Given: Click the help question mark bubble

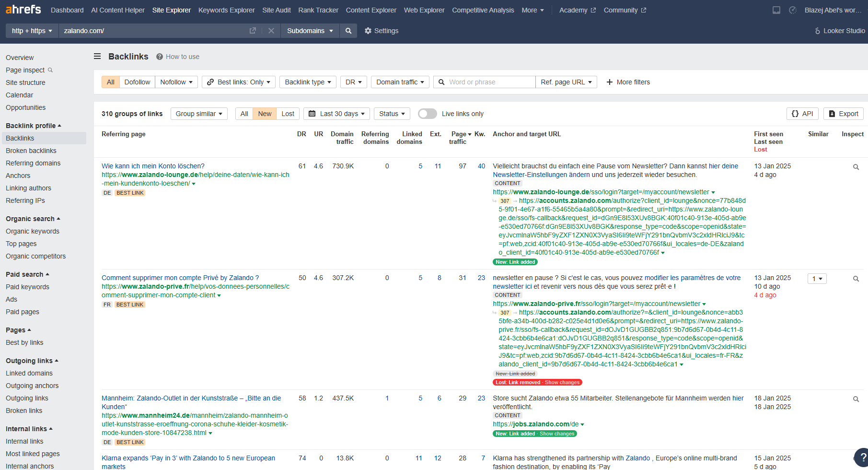Looking at the screenshot, I should click(862, 457).
